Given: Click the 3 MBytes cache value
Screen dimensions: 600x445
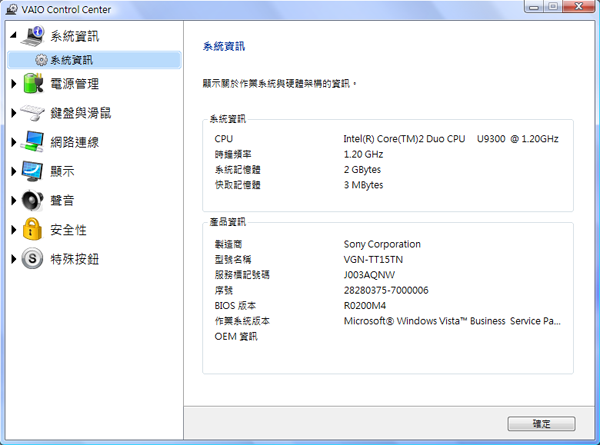Looking at the screenshot, I should coord(363,185).
